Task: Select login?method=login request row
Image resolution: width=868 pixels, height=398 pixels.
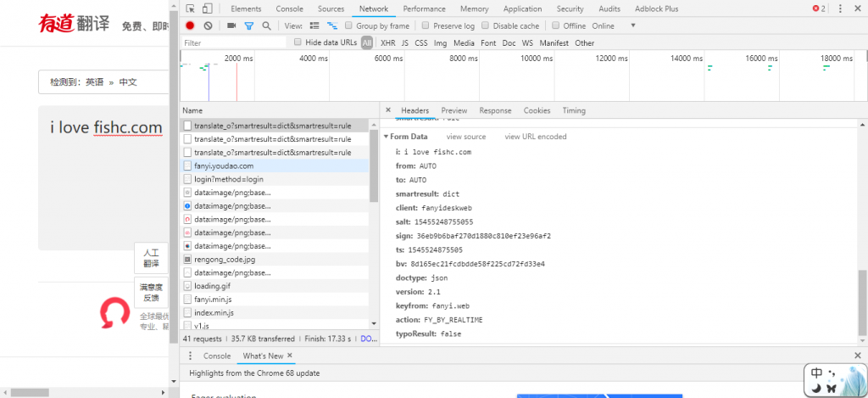Action: click(x=275, y=179)
